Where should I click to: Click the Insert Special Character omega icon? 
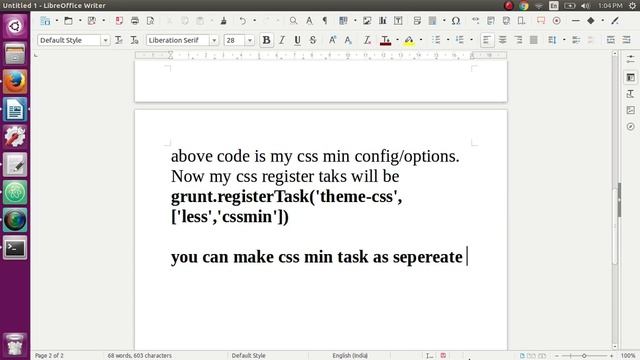point(456,21)
